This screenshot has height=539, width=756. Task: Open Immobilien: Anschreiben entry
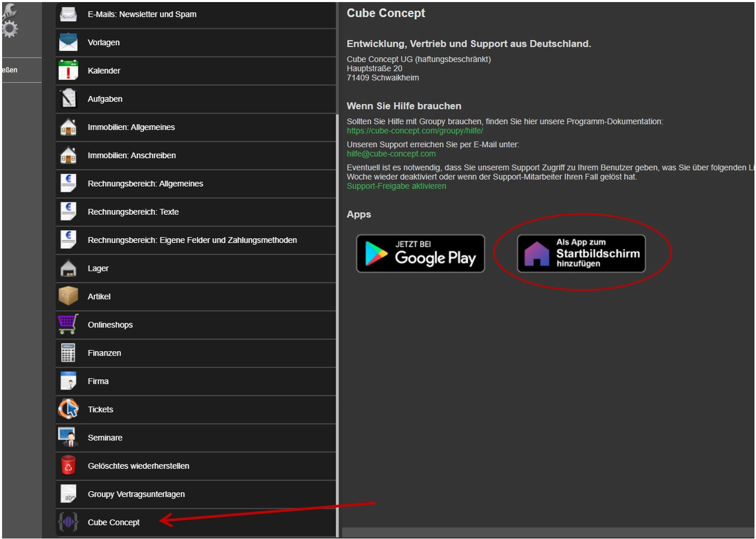[x=196, y=156]
